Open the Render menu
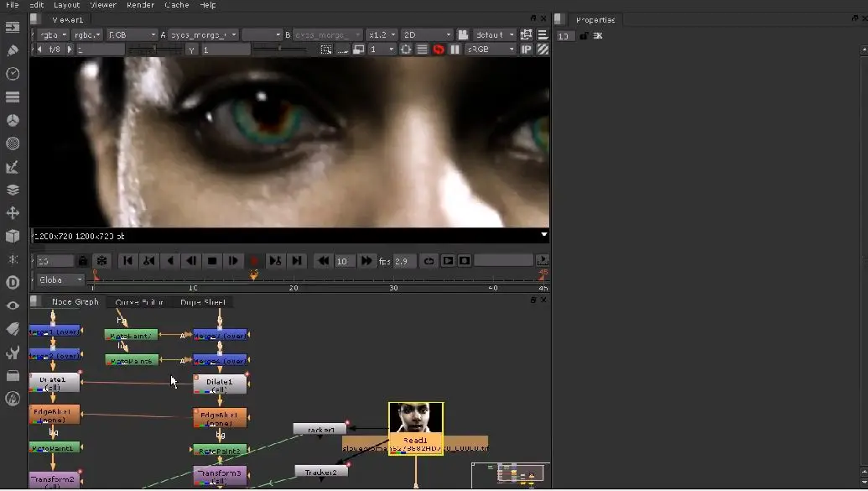The width and height of the screenshot is (868, 491). (140, 5)
